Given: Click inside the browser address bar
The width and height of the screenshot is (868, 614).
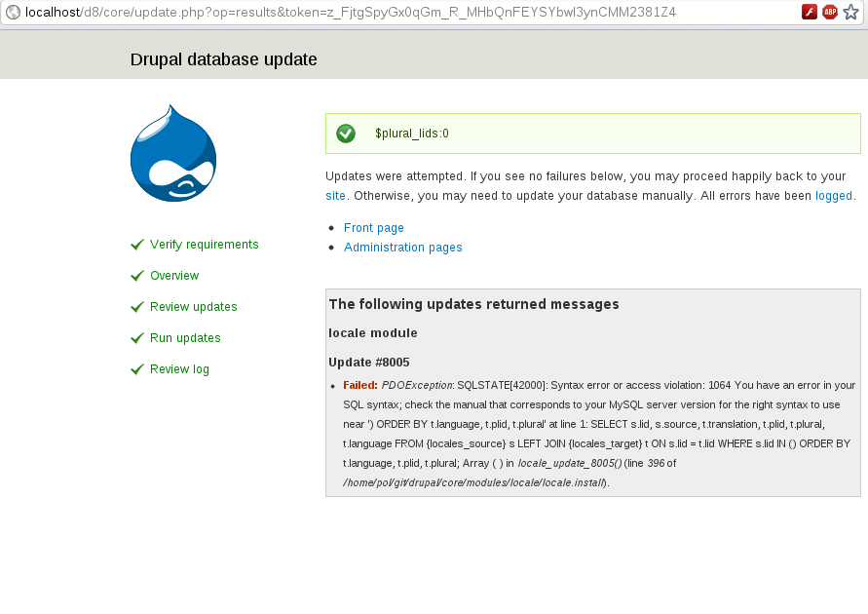Looking at the screenshot, I should (390, 13).
